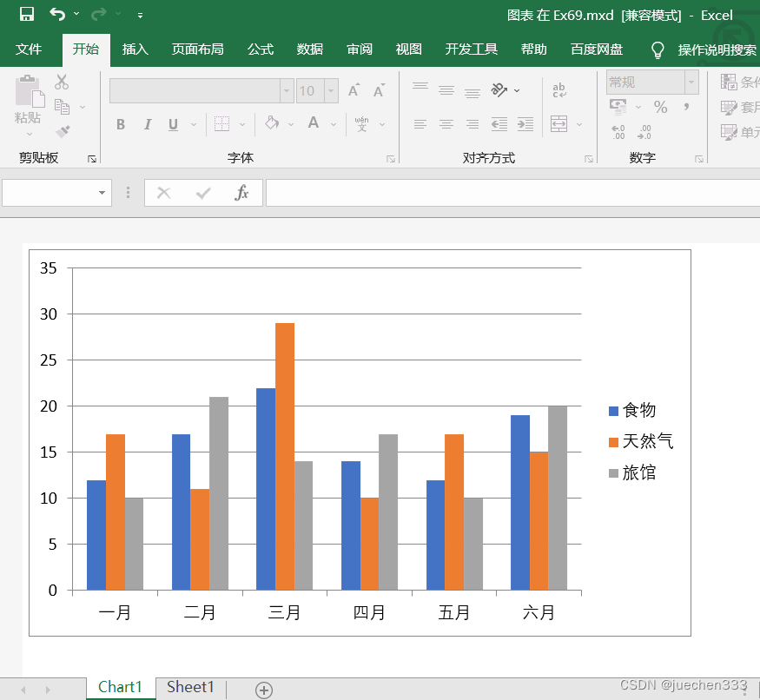This screenshot has height=700, width=760.
Task: Expand the Name Box dropdown arrow
Action: pos(102,193)
